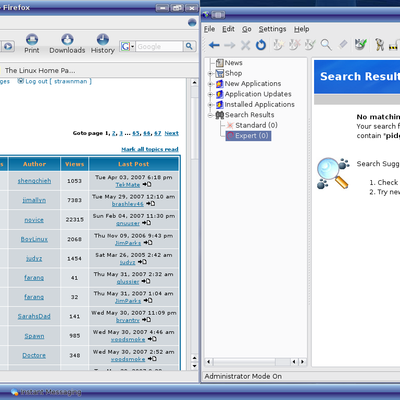Click the go-to-last-post icon next to TekMate

147,184
